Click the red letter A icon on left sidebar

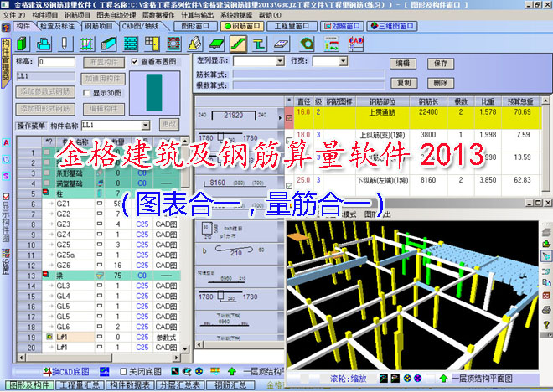pyautogui.click(x=6, y=142)
